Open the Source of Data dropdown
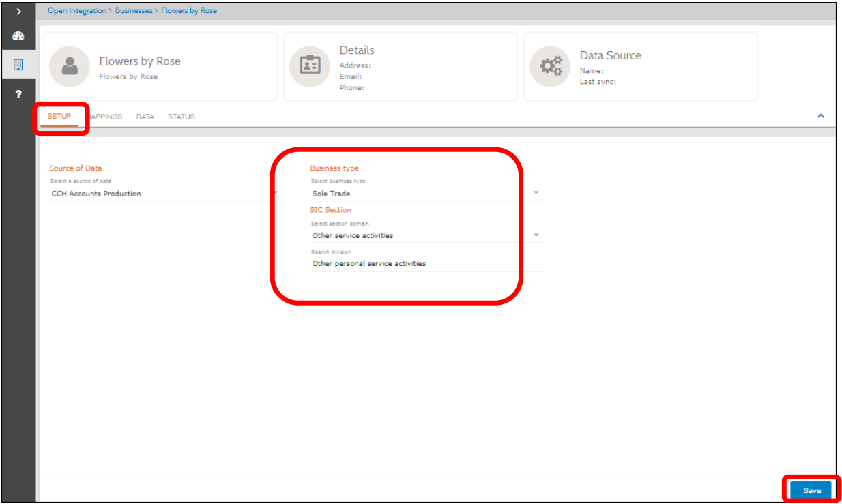The width and height of the screenshot is (842, 504). pos(164,194)
